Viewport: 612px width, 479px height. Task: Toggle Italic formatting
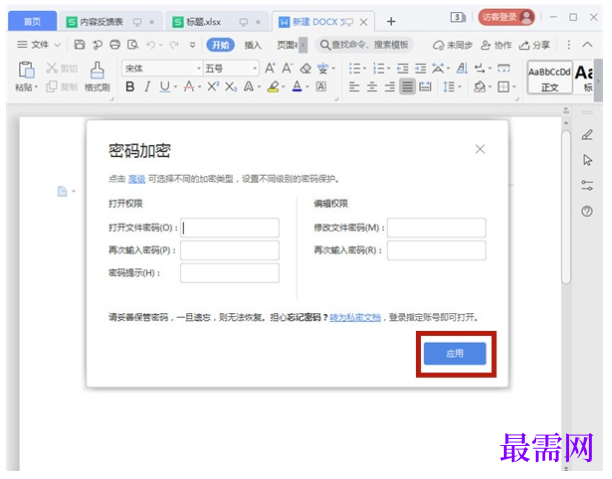coord(147,87)
